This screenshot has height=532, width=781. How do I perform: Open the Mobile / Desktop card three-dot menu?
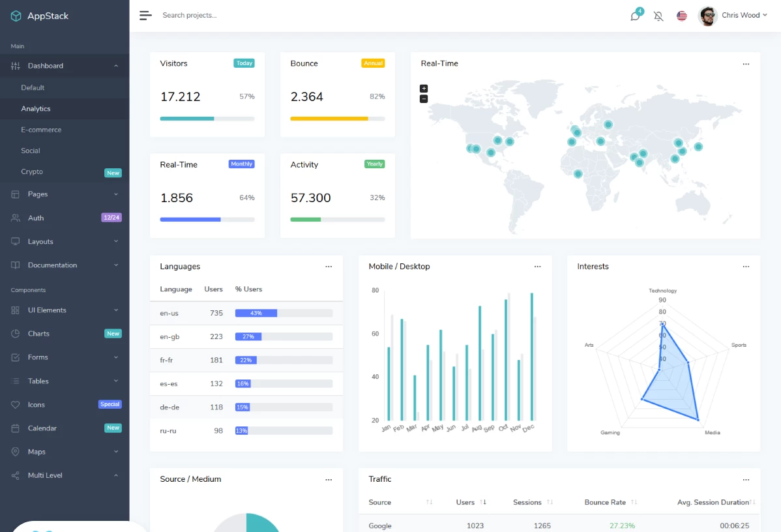[537, 267]
